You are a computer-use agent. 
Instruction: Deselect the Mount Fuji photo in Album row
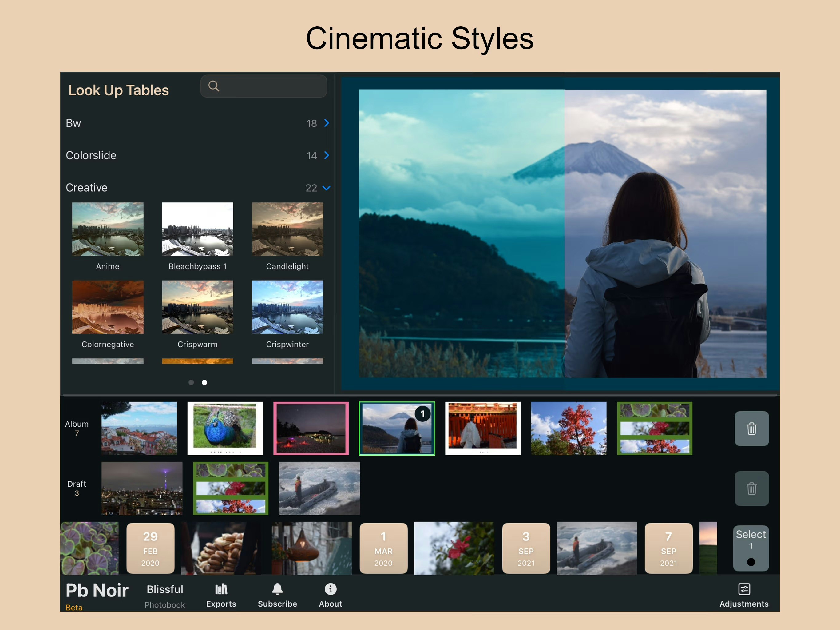(396, 428)
